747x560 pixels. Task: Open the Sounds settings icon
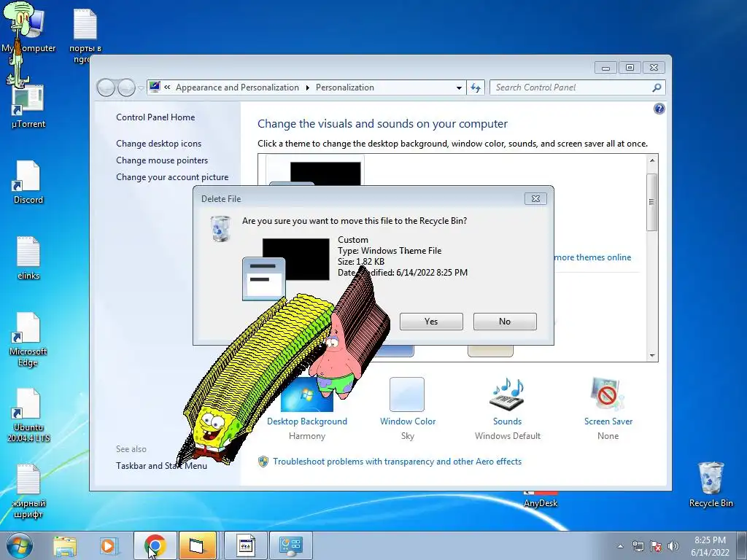[508, 394]
